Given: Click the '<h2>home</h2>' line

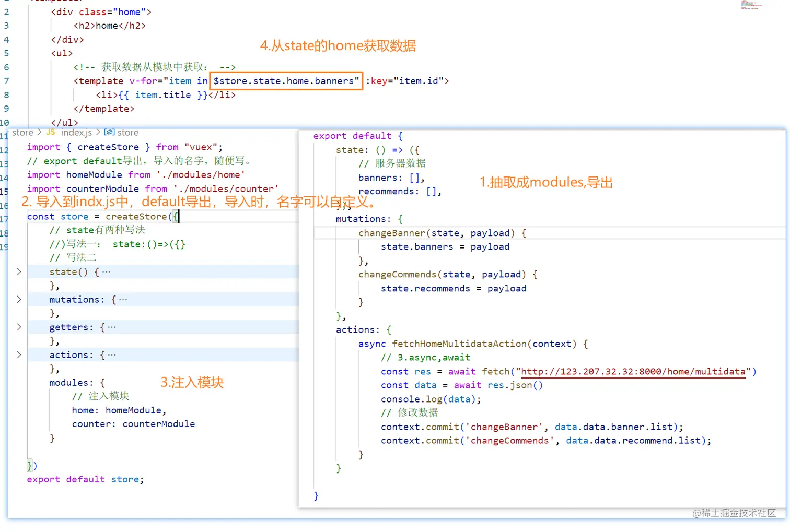Looking at the screenshot, I should click(x=110, y=26).
